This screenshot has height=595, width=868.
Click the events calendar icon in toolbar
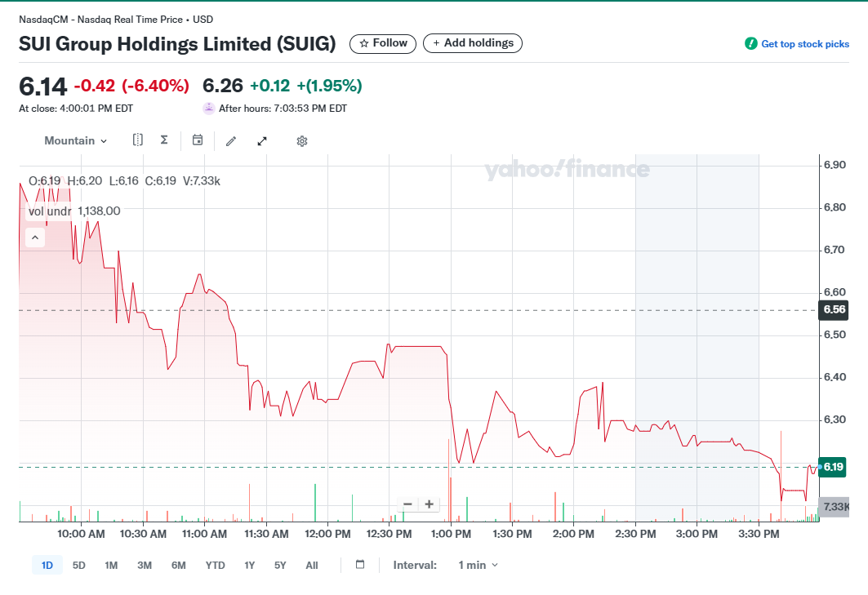point(198,140)
